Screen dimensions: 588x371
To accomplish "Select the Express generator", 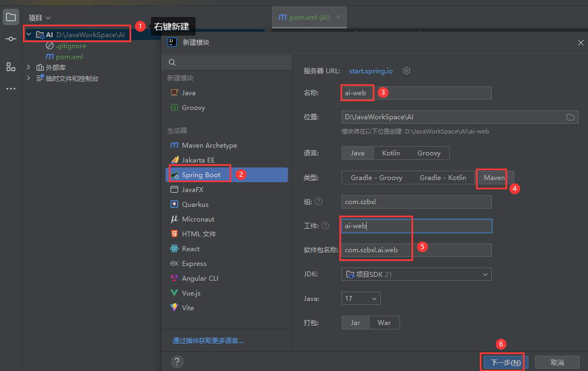I will (226, 264).
